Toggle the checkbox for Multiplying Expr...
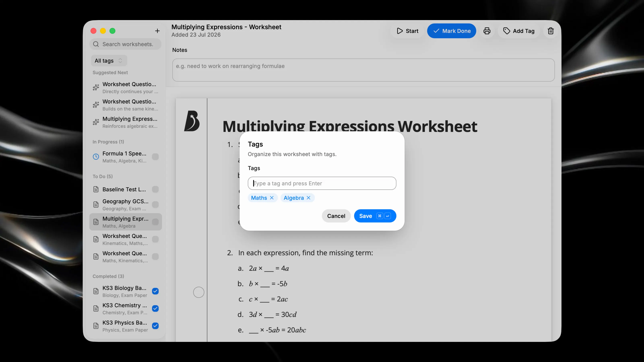Screen dimensions: 644x362 pos(155,222)
